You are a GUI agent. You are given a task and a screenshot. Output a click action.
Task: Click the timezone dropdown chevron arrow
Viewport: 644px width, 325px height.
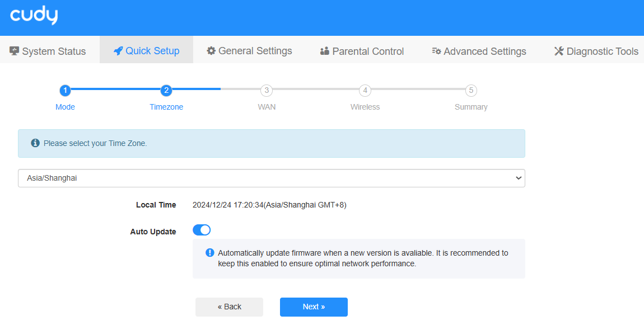(x=518, y=178)
